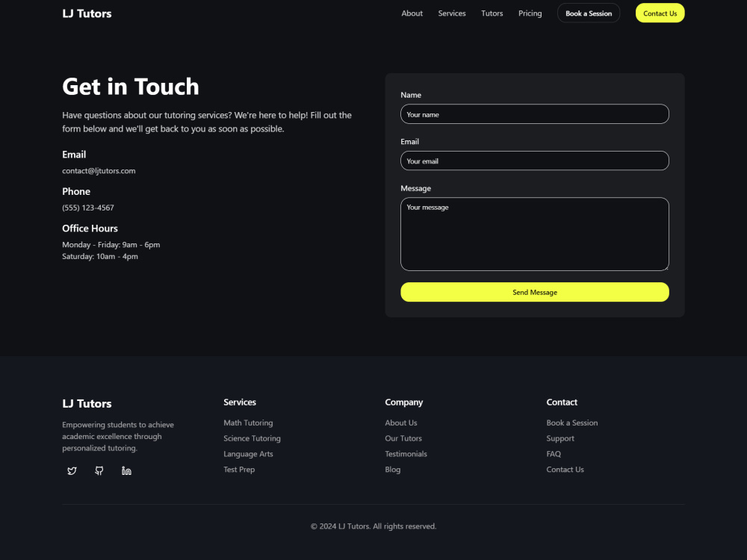Click the Book a Session header button
747x560 pixels.
coord(589,13)
